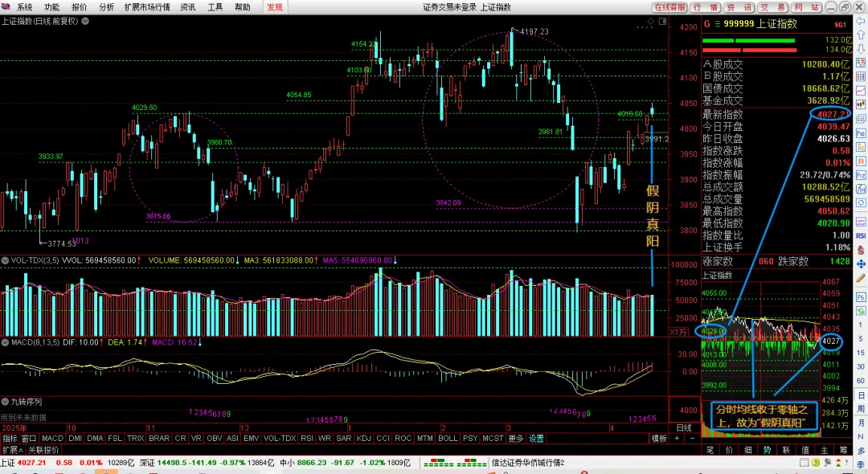Switch to the KDJ indicator tab
Viewport: 868px width, 474px height.
(x=364, y=438)
